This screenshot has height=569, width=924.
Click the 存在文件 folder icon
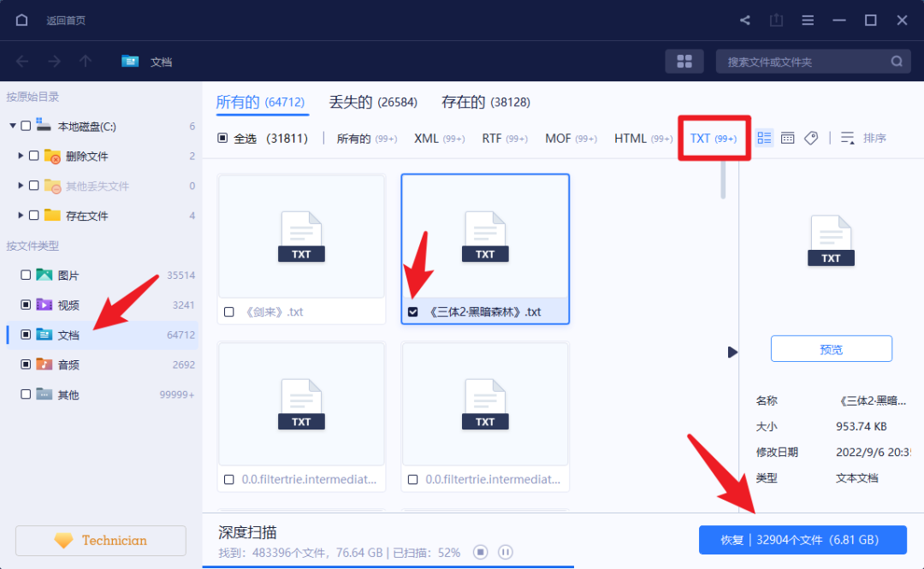[52, 216]
